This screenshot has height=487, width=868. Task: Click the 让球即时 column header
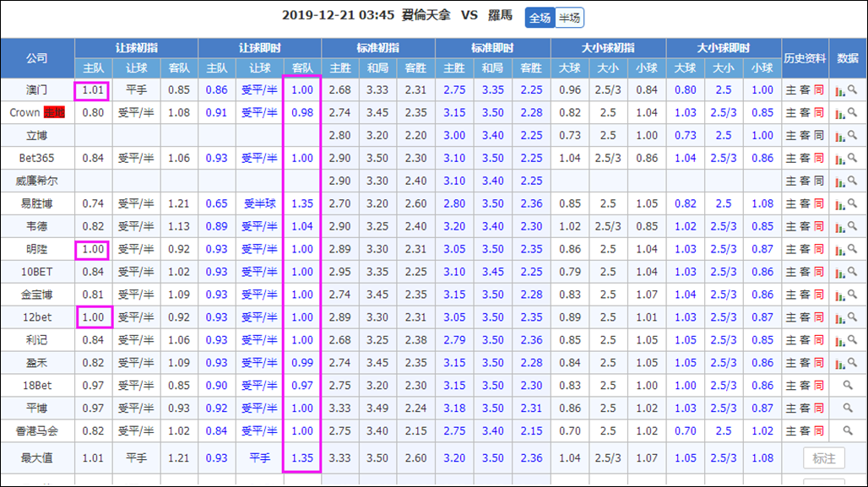(x=259, y=48)
